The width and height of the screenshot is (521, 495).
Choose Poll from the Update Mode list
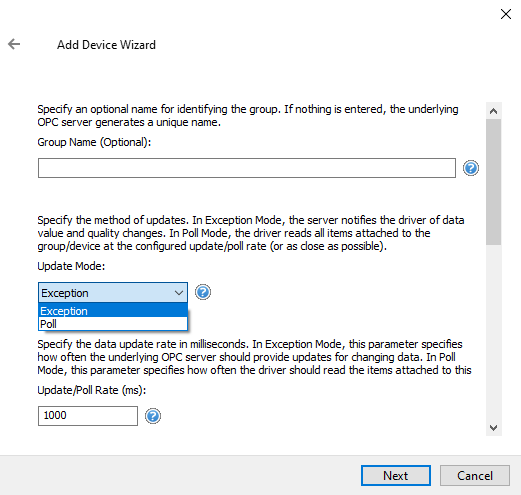113,324
